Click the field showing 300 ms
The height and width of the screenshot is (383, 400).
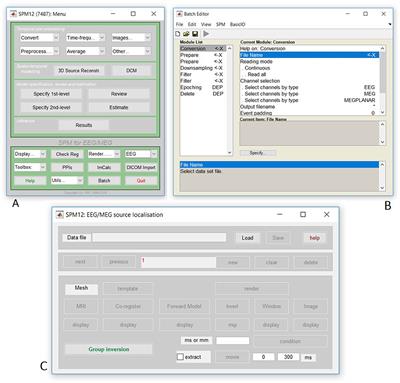tap(288, 357)
